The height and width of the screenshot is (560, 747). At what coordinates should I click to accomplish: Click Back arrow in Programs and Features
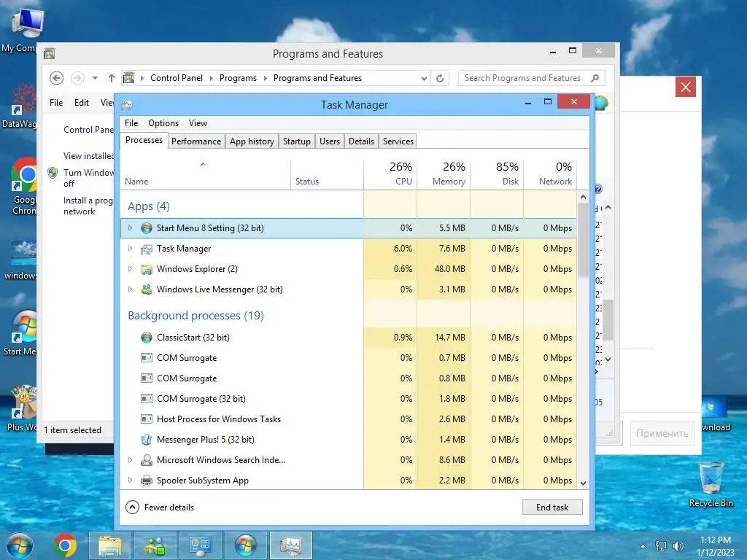pyautogui.click(x=57, y=78)
